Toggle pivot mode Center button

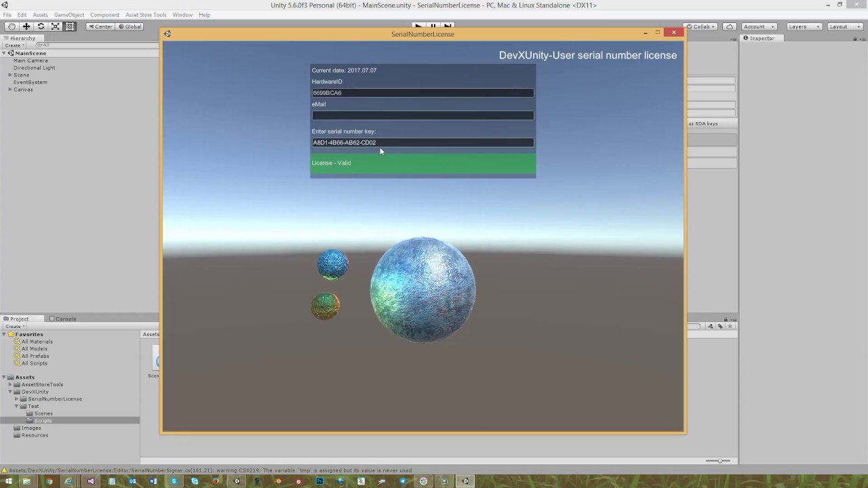tap(100, 26)
